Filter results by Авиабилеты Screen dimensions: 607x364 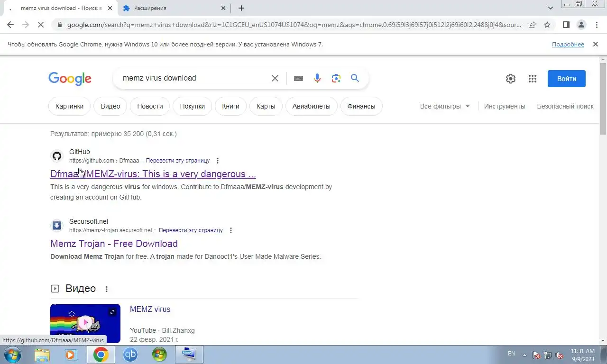point(311,106)
